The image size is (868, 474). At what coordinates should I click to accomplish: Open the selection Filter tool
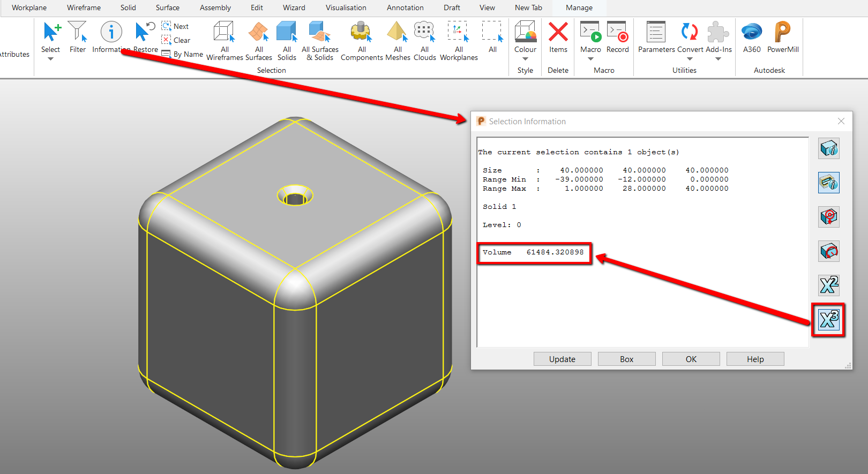click(78, 32)
